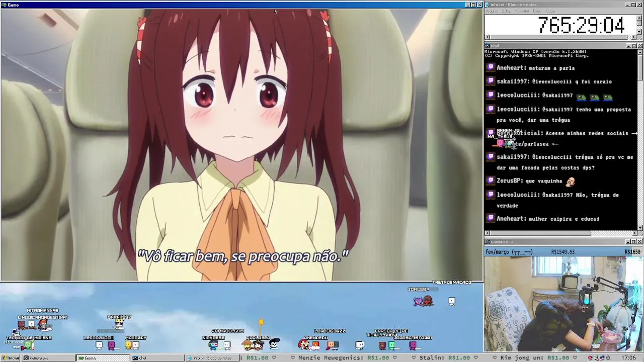Click the chat window horizontal scrollbar thumb
This screenshot has width=644, height=362.
(540, 233)
